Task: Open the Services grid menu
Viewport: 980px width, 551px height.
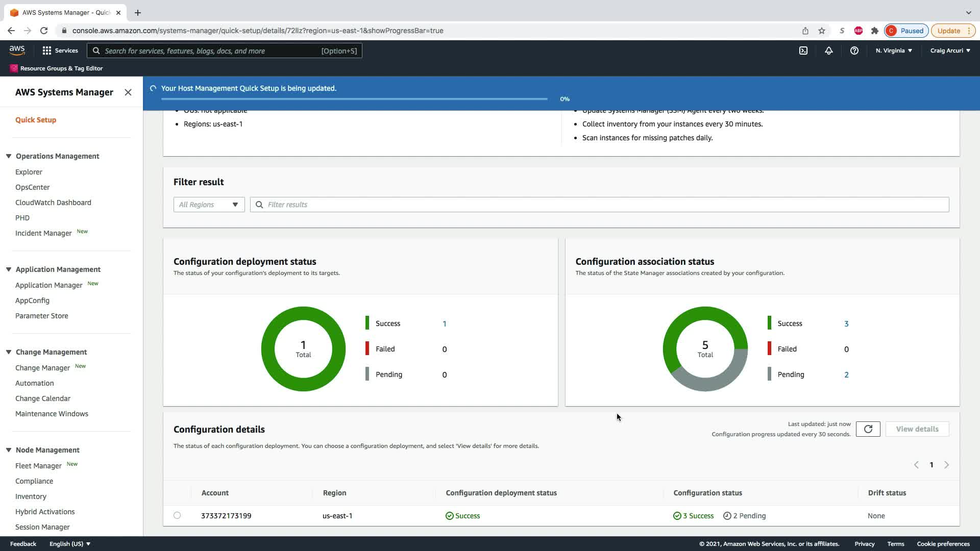Action: (x=60, y=51)
